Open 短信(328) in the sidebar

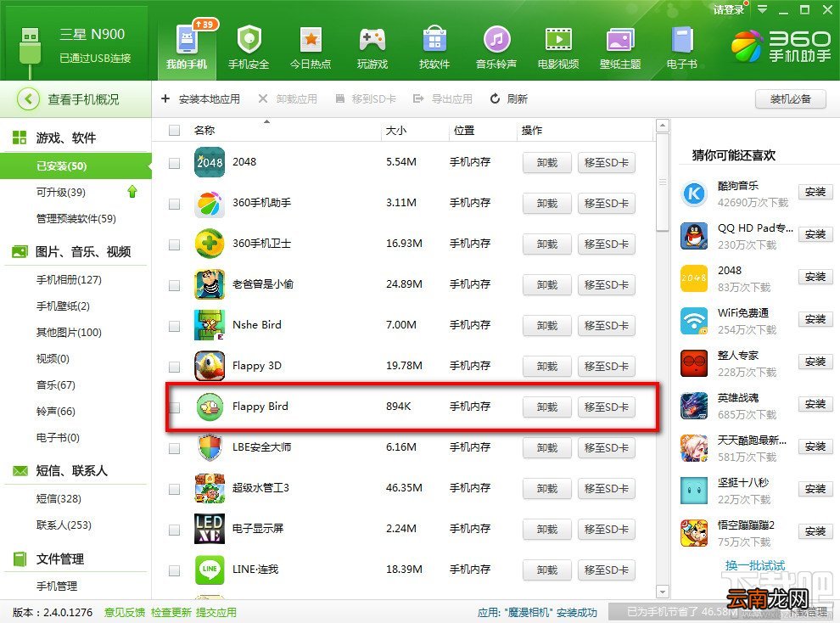click(x=59, y=499)
